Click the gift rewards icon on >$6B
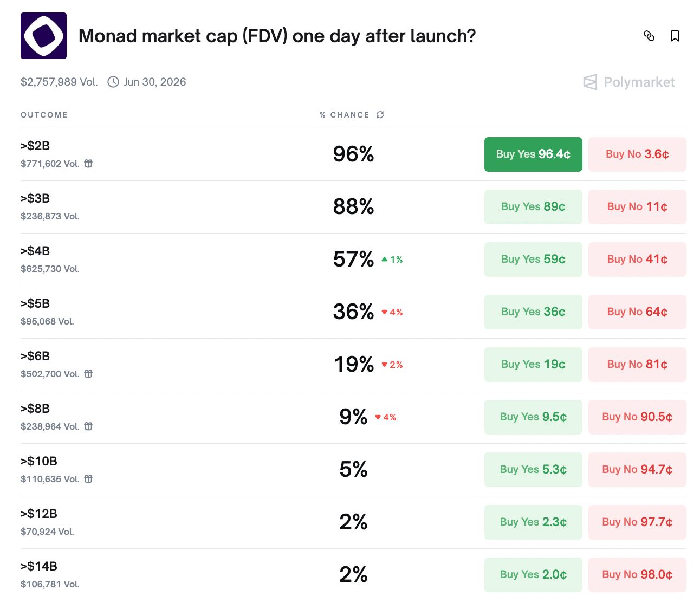The image size is (700, 609). 88,374
